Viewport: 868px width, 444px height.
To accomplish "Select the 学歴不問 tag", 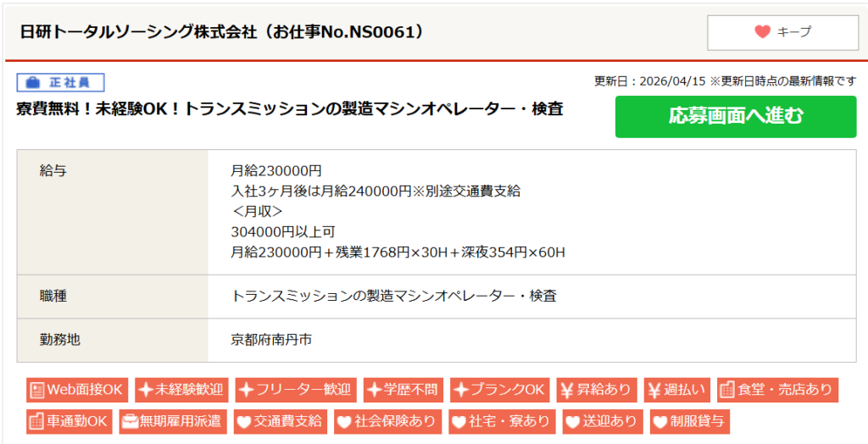I will pyautogui.click(x=403, y=390).
